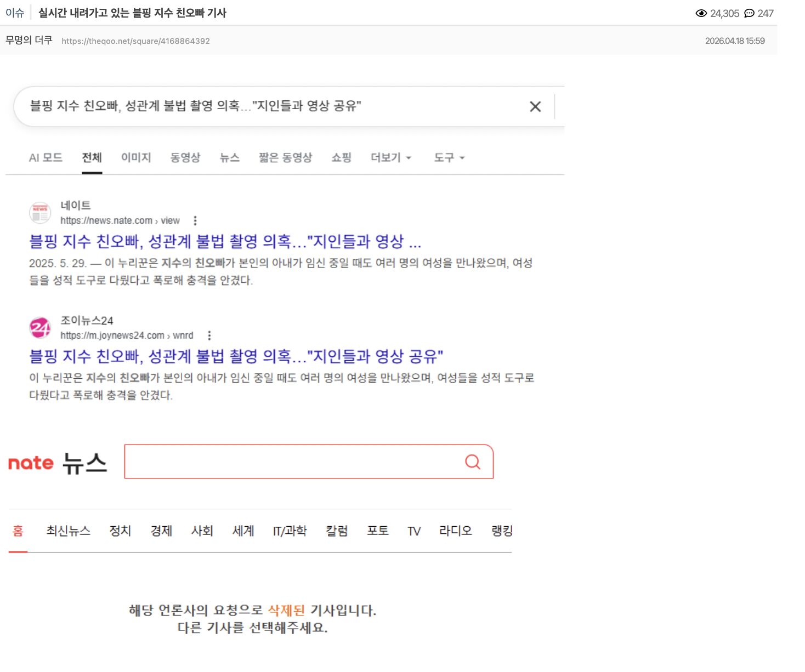Click the 조이뉴스24 favicon
Image resolution: width=805 pixels, height=672 pixels.
point(40,328)
